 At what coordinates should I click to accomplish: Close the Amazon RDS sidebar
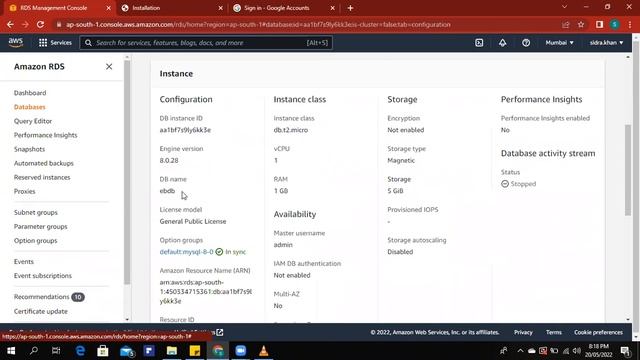(109, 67)
